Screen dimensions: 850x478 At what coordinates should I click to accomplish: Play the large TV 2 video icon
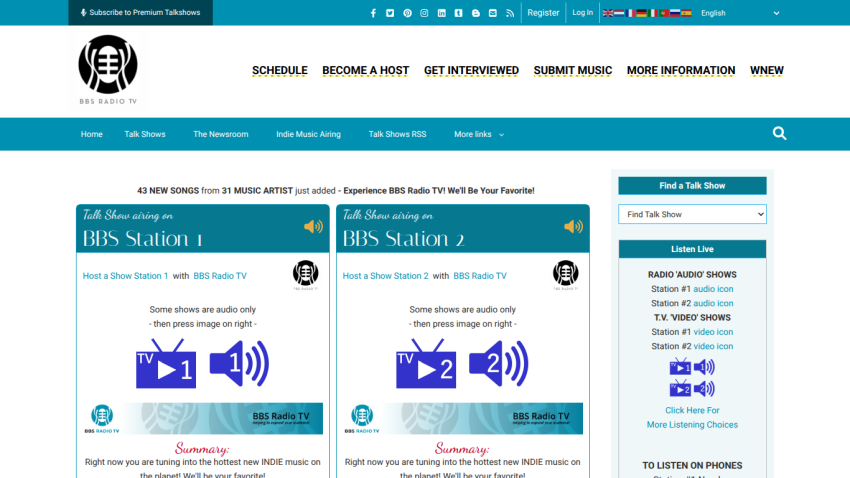(x=426, y=364)
